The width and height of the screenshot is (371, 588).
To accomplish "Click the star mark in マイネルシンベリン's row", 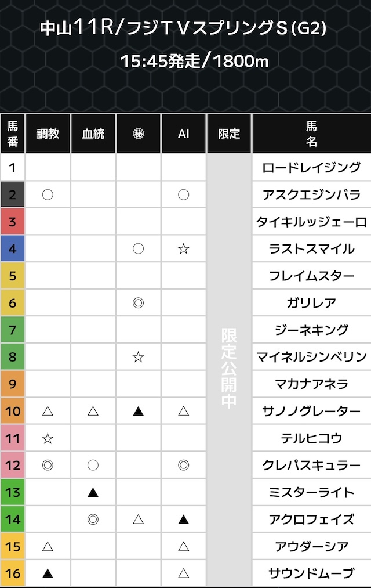I will coord(138,357).
